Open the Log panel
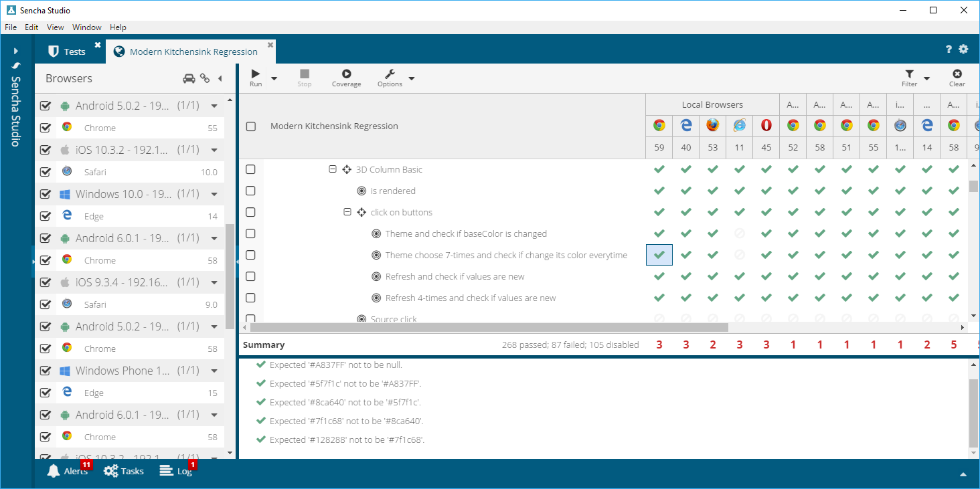The height and width of the screenshot is (489, 980). click(x=176, y=471)
